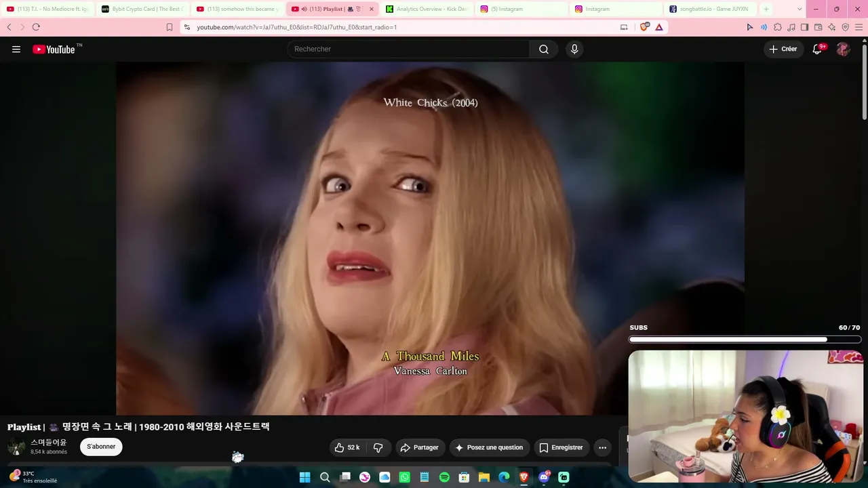This screenshot has height=488, width=868.
Task: Switch to the T.I. - No Mediocre tab
Action: pyautogui.click(x=47, y=9)
